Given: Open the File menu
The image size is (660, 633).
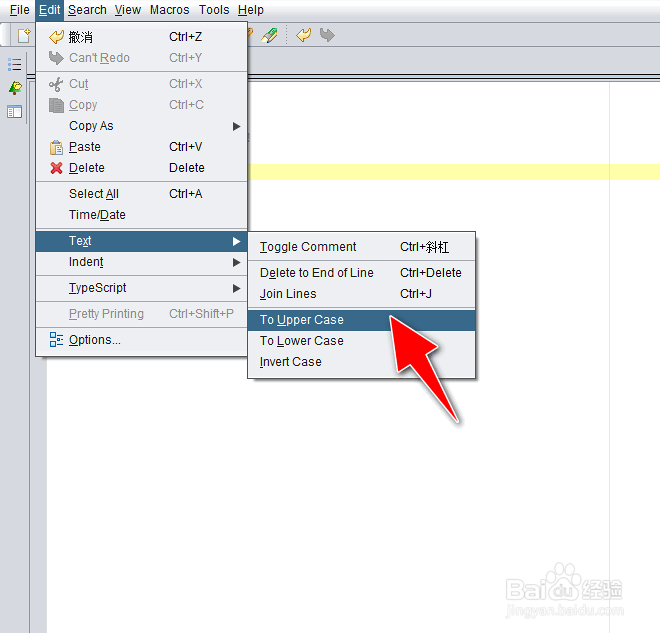Looking at the screenshot, I should tap(19, 10).
